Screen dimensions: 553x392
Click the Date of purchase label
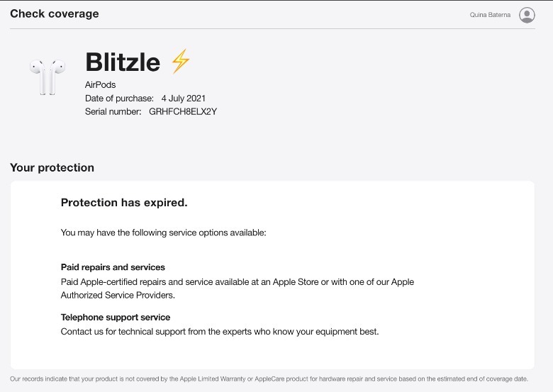pyautogui.click(x=119, y=98)
